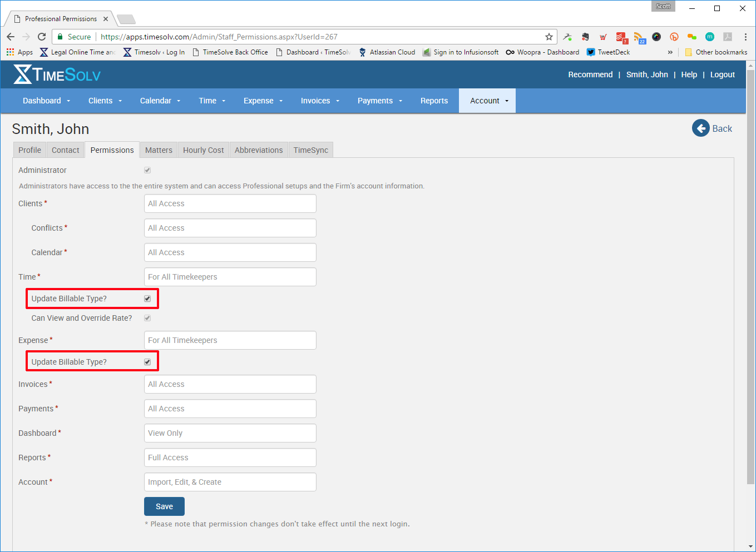756x552 pixels.
Task: Click the Apps grid icon on bookmarks bar
Action: (x=11, y=52)
